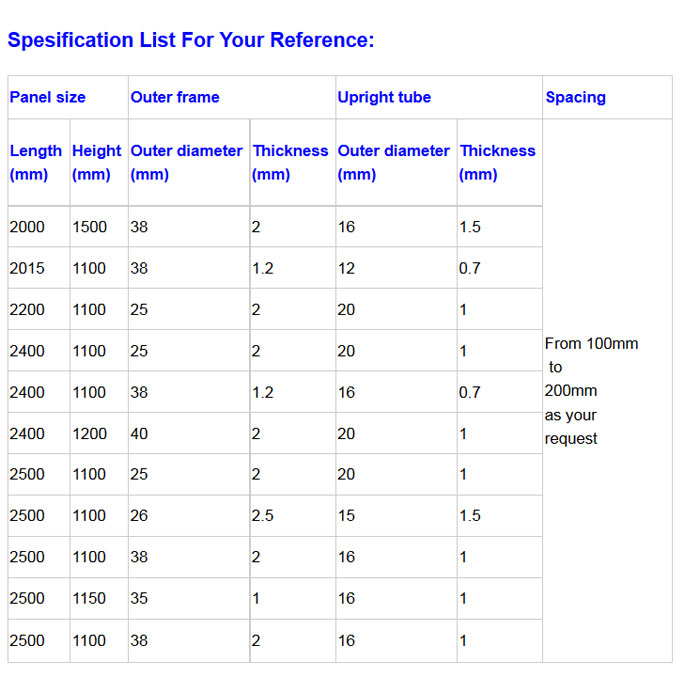Click the length value 2000

click(x=27, y=227)
